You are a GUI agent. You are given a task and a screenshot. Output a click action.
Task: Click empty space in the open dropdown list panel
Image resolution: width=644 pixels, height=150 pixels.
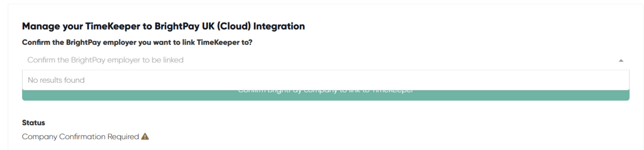coord(362,80)
